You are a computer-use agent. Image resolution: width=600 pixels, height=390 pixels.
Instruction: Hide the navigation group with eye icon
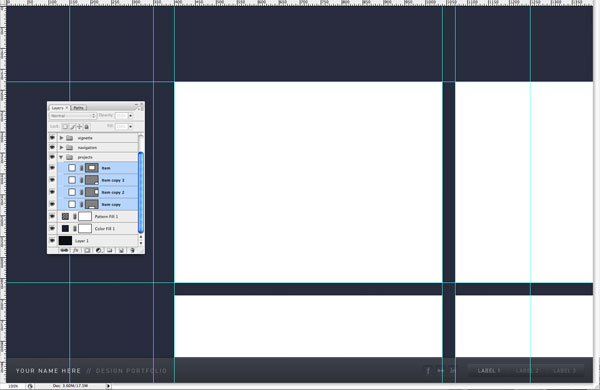(x=52, y=147)
